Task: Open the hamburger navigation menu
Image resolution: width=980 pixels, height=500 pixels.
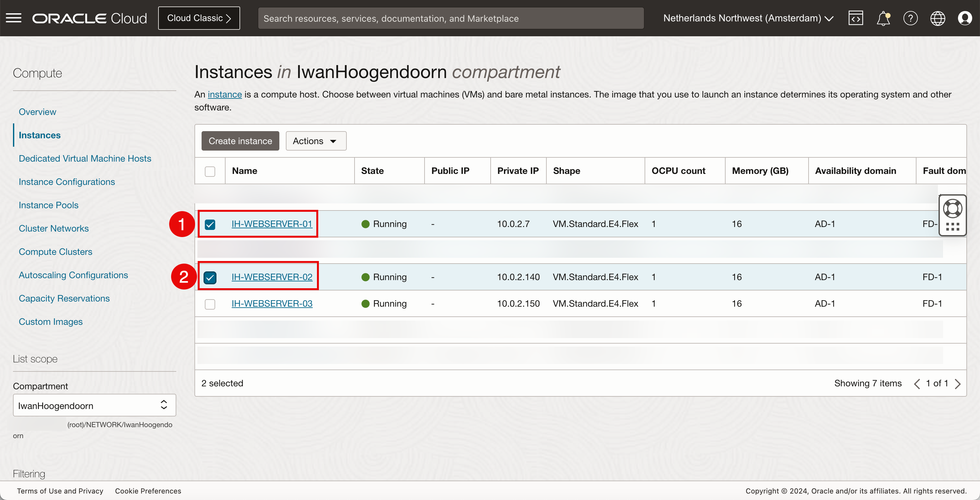Action: pyautogui.click(x=14, y=18)
